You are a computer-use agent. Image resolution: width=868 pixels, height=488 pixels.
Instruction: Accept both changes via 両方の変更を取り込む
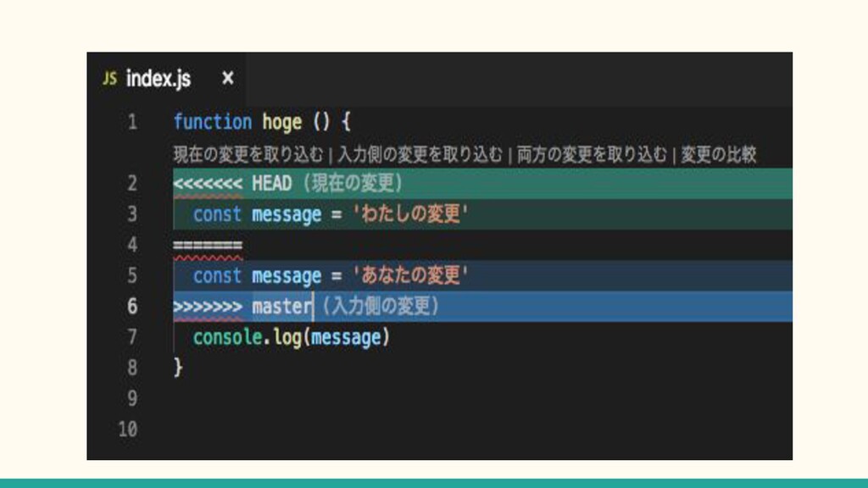click(x=593, y=154)
